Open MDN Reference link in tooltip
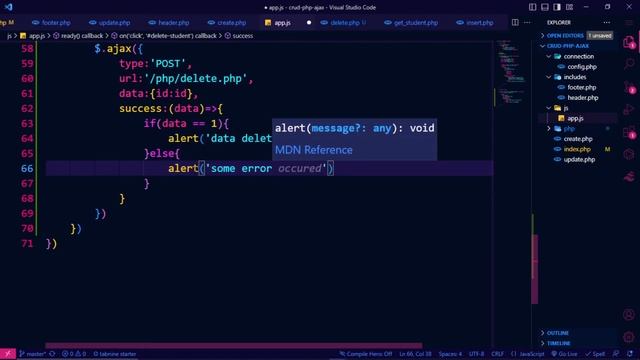 [x=313, y=150]
